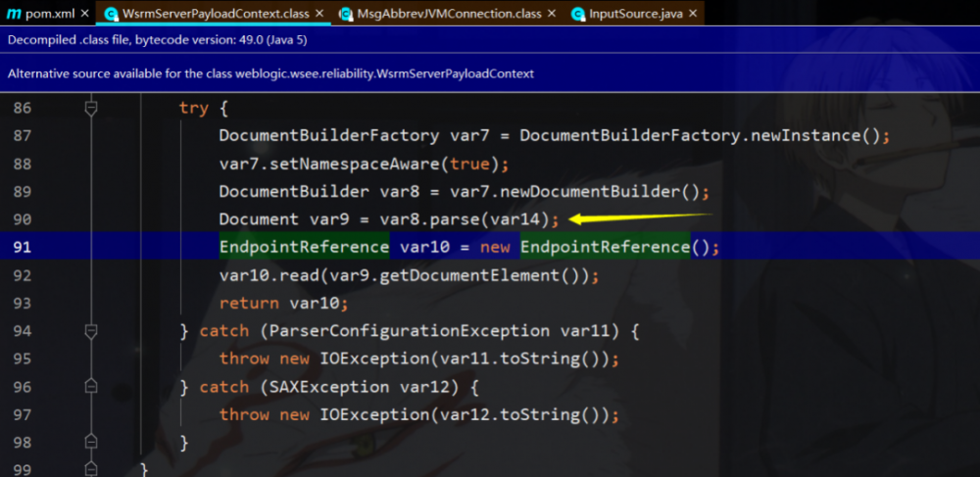980x477 pixels.
Task: Close the InputSource.java tab
Action: point(692,13)
